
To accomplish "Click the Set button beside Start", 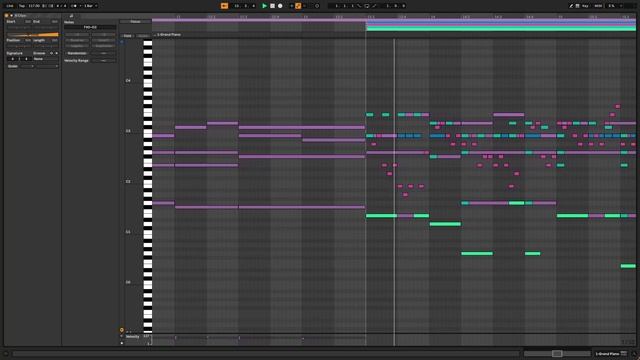I will pyautogui.click(x=28, y=22).
